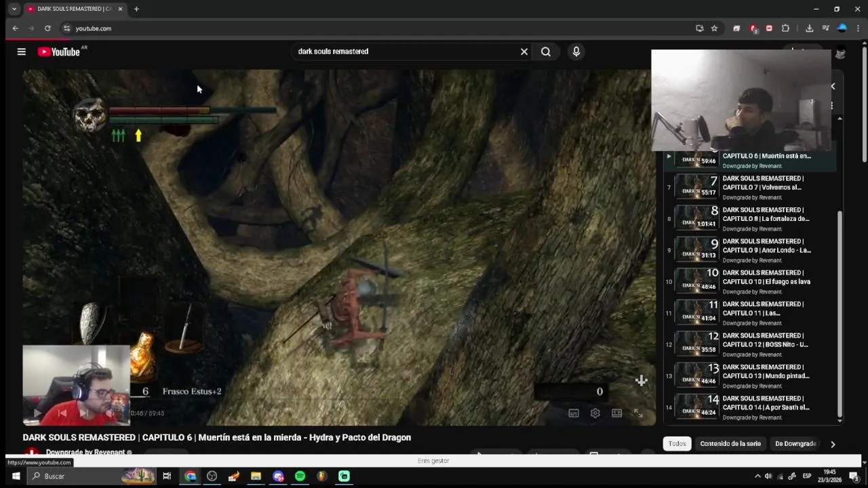The image size is (868, 488).
Task: Go back with the browser back arrow
Action: click(15, 28)
